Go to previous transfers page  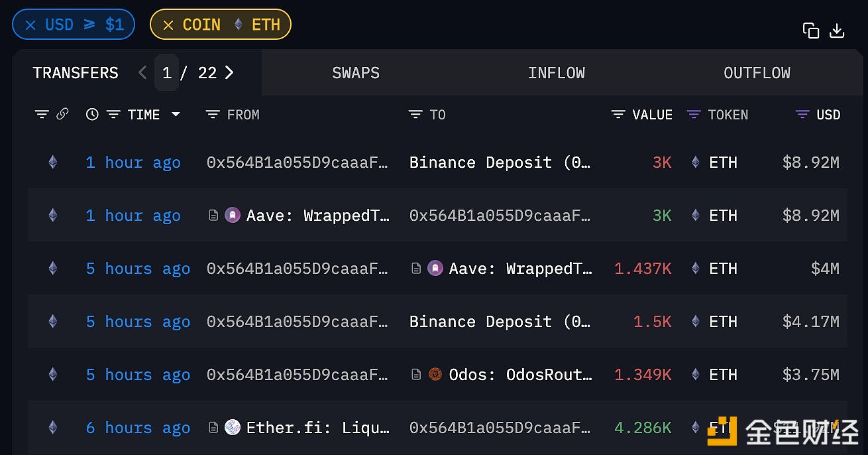click(x=142, y=72)
